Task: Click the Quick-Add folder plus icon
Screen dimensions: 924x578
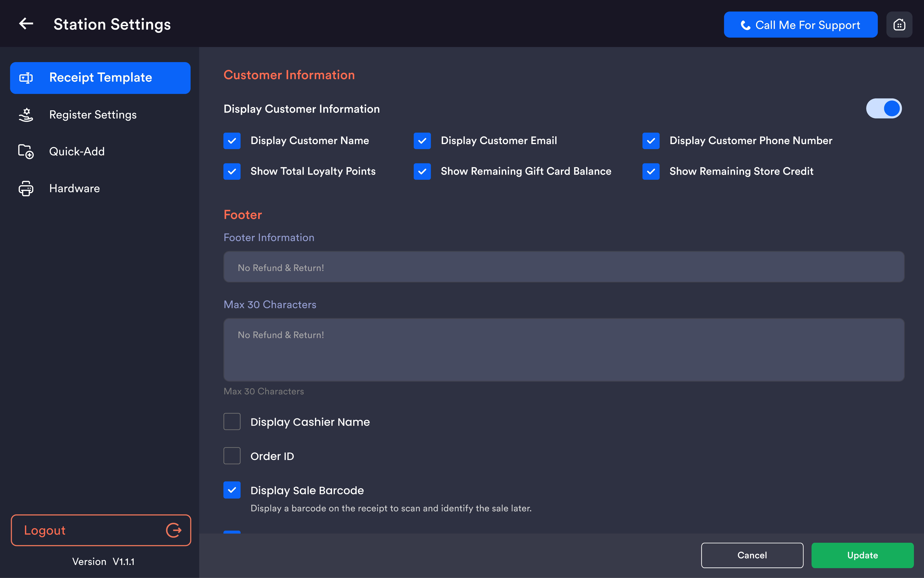Action: [26, 151]
